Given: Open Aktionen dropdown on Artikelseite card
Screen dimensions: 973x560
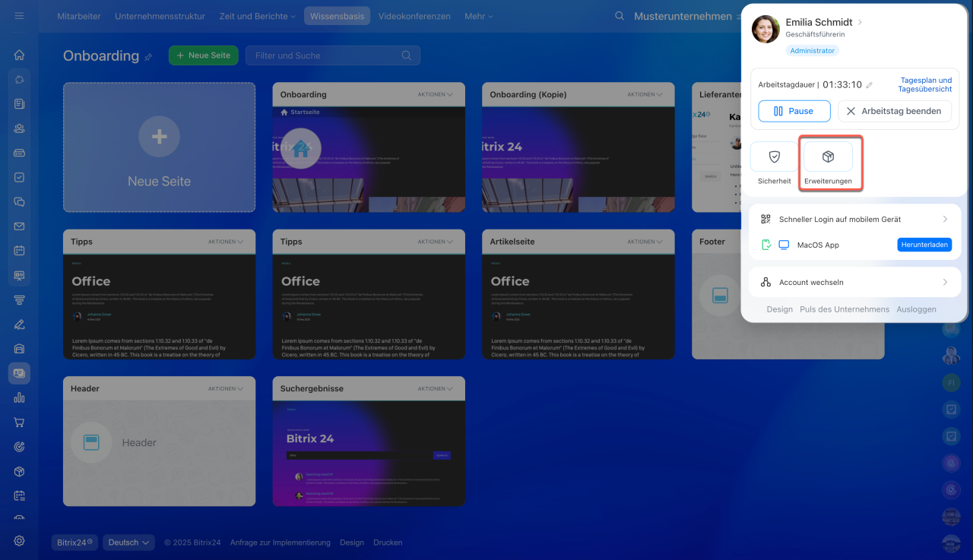Looking at the screenshot, I should coord(645,242).
